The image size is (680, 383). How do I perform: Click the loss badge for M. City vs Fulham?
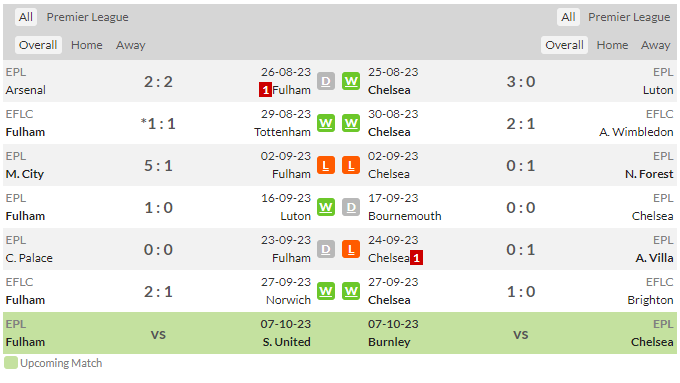[x=326, y=165]
